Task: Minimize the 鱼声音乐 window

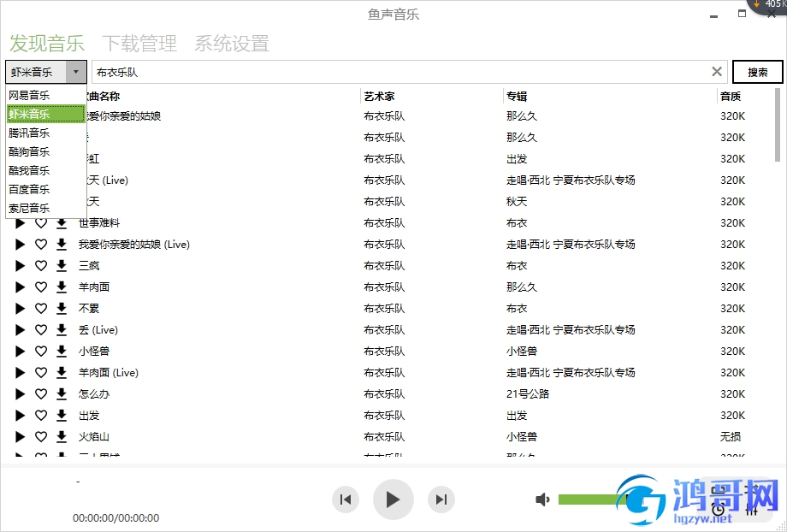Action: pos(713,15)
